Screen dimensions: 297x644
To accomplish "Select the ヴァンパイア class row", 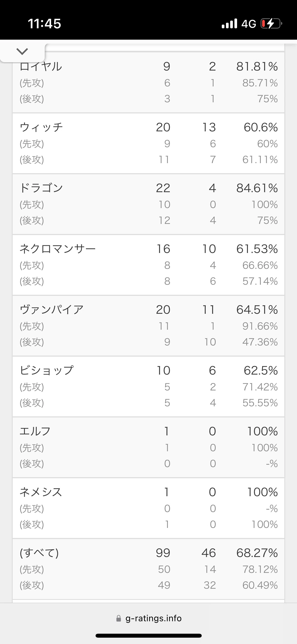I will point(148,326).
